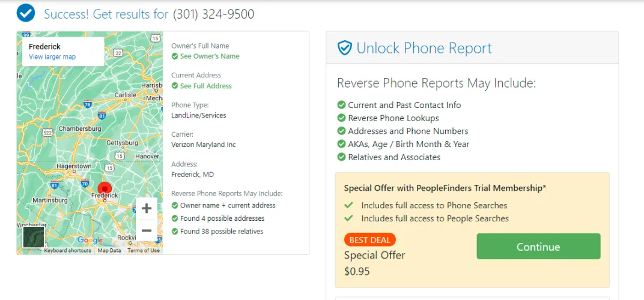Click the red Frederick location marker
Image resolution: width=644 pixels, height=300 pixels.
(105, 188)
